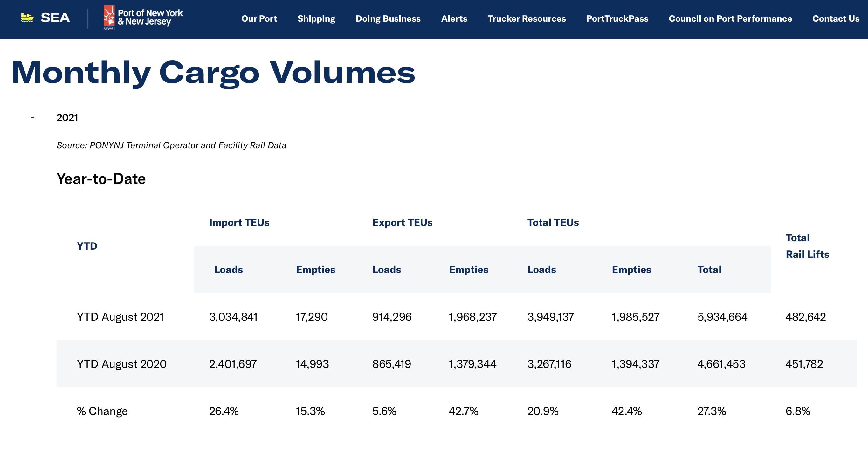Select import loads value 3,034,841
The width and height of the screenshot is (868, 457).
click(x=233, y=317)
